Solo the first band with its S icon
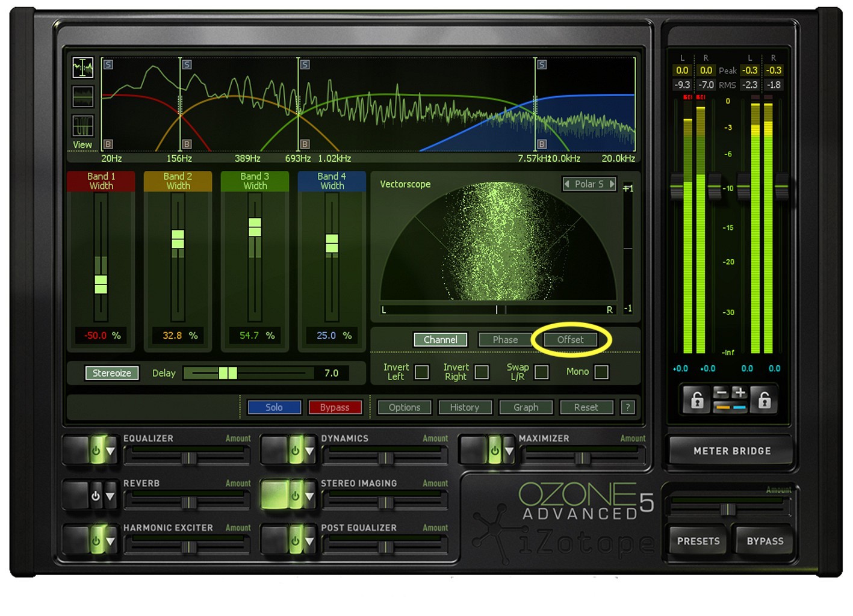The width and height of the screenshot is (853, 616). (x=108, y=64)
